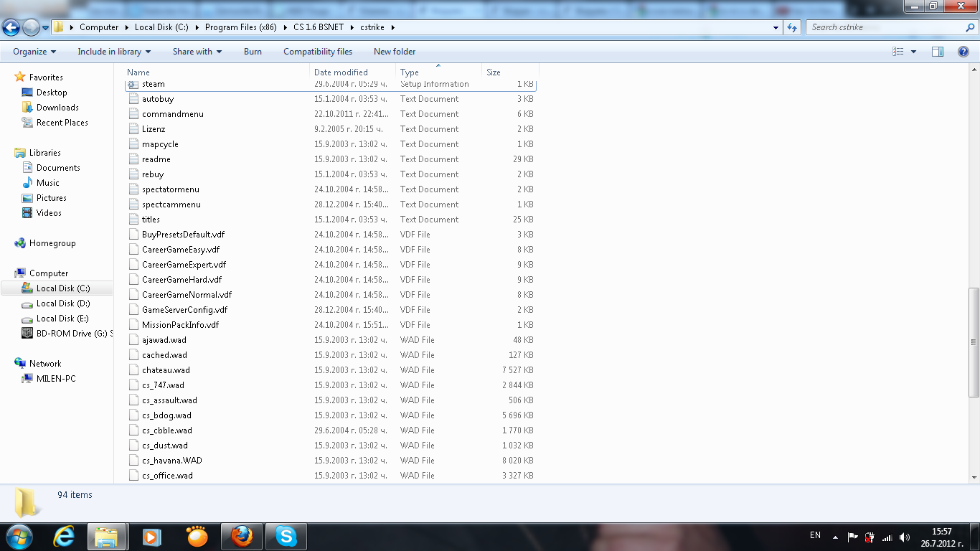Open the Documents library

pyautogui.click(x=58, y=168)
